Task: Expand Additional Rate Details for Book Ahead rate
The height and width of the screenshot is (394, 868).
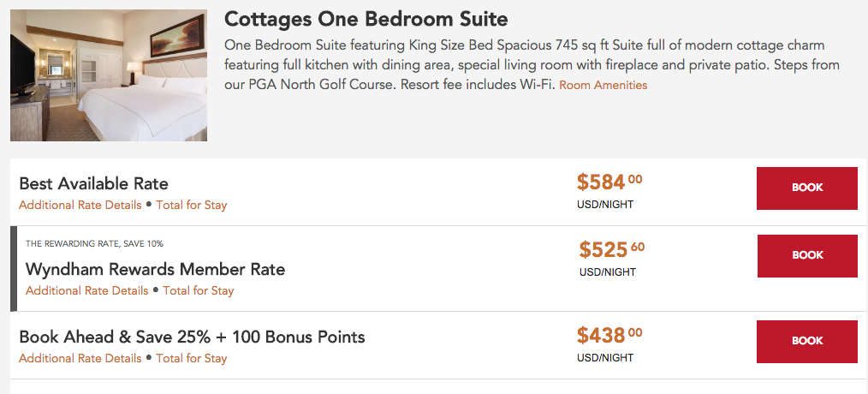Action: coord(80,359)
